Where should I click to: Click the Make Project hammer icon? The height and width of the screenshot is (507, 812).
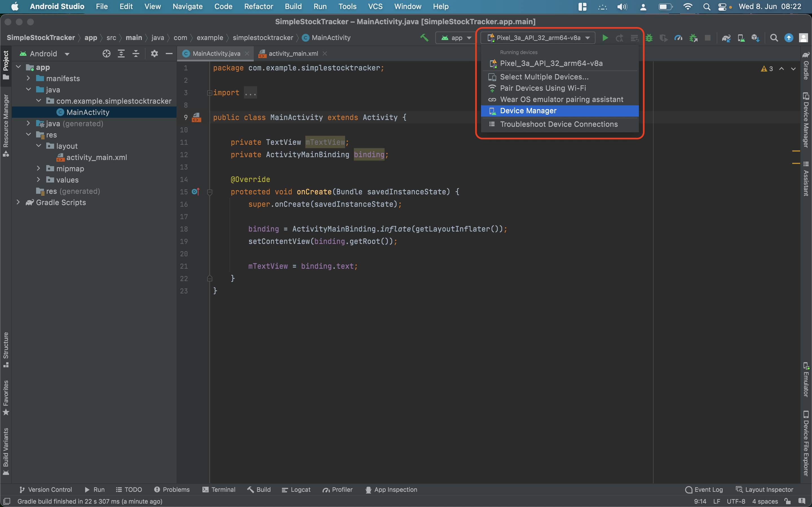(424, 37)
